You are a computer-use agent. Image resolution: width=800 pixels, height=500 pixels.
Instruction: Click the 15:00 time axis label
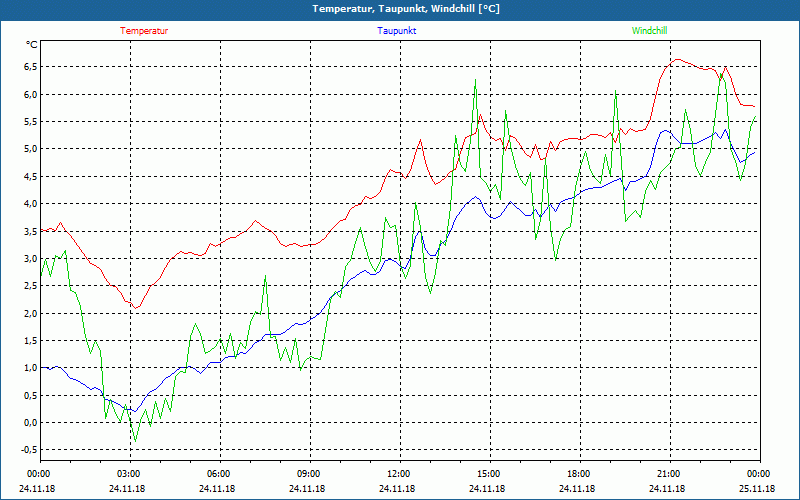click(490, 474)
